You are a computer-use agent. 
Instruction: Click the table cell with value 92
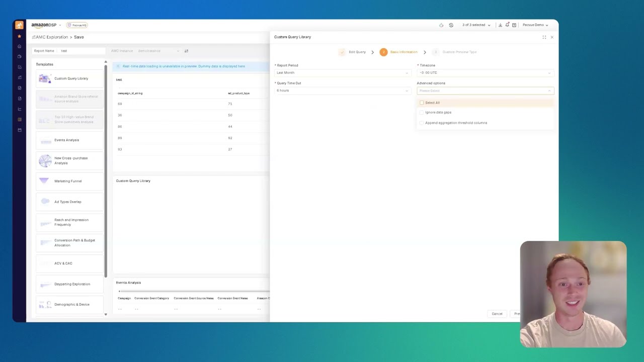230,138
